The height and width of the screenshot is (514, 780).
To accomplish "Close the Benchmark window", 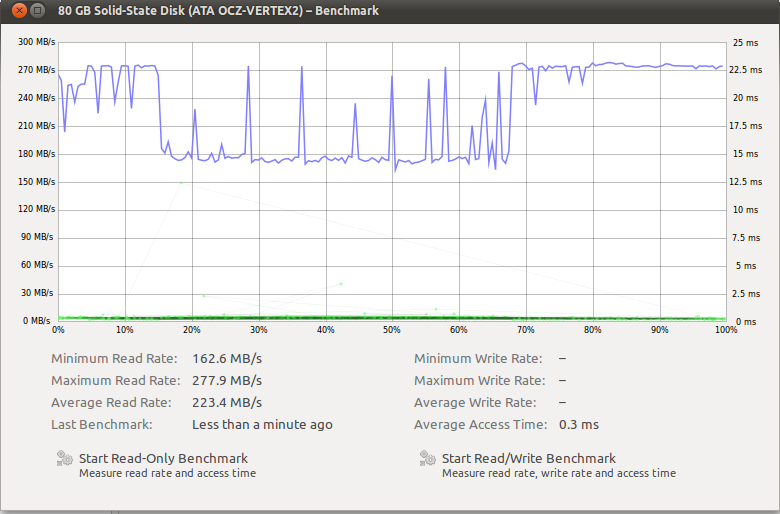I will coord(19,10).
